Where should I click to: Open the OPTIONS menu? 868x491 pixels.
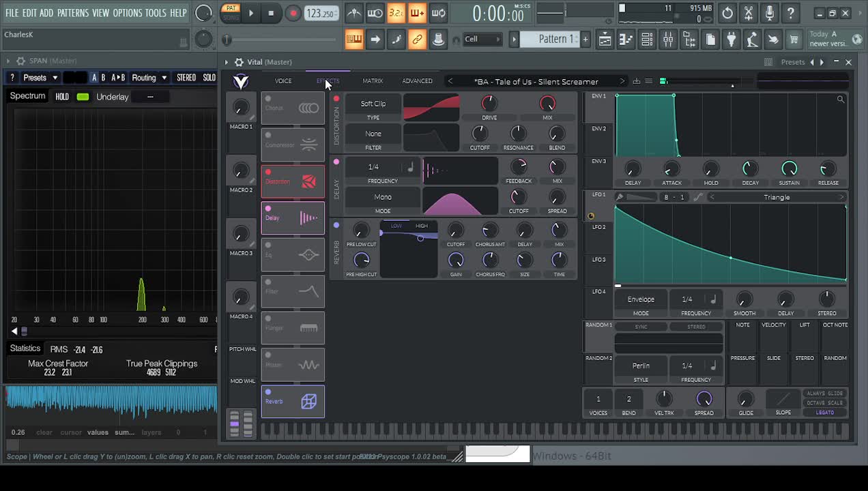tap(127, 13)
